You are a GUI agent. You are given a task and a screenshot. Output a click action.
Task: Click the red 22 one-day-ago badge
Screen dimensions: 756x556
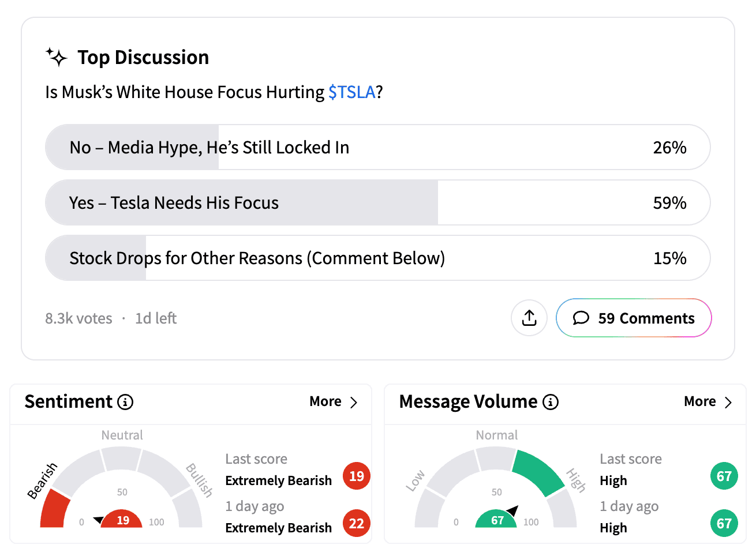click(x=357, y=523)
